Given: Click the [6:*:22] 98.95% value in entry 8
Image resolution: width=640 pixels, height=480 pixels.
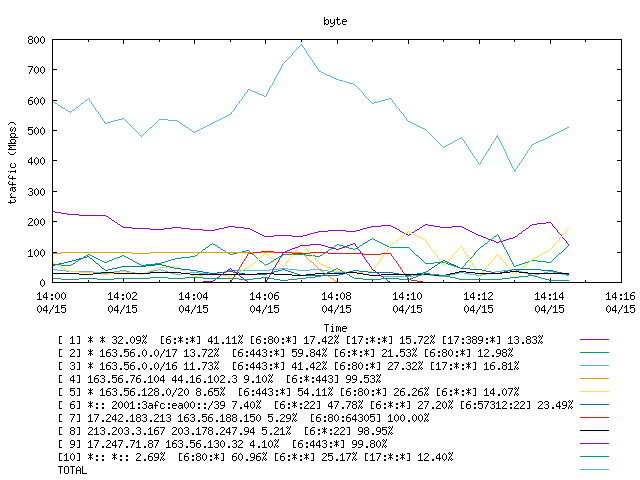Looking at the screenshot, I should [x=348, y=431].
